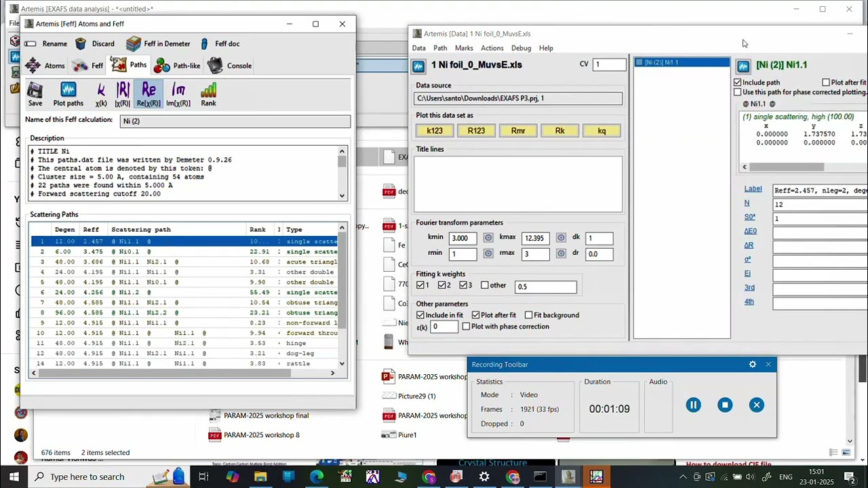The height and width of the screenshot is (488, 868).
Task: Pause the screen recording
Action: tap(693, 405)
